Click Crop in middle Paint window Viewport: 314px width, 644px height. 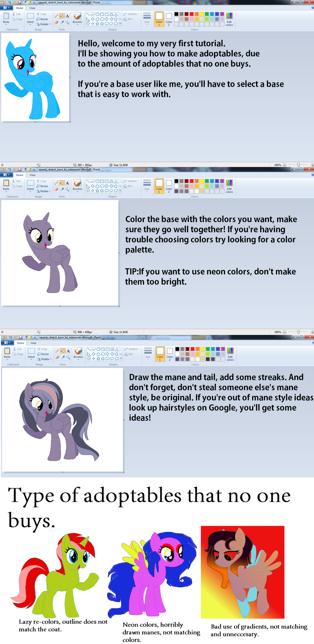coord(41,181)
